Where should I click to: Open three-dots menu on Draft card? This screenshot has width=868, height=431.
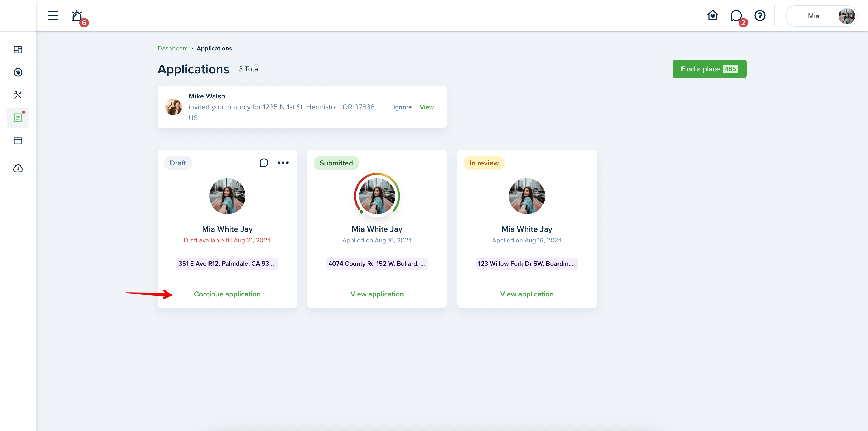coord(283,163)
